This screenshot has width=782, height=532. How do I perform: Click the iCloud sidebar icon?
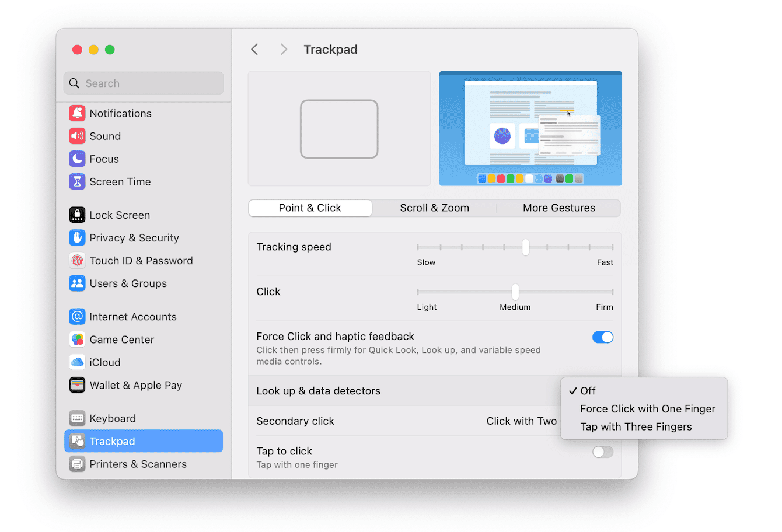click(78, 362)
